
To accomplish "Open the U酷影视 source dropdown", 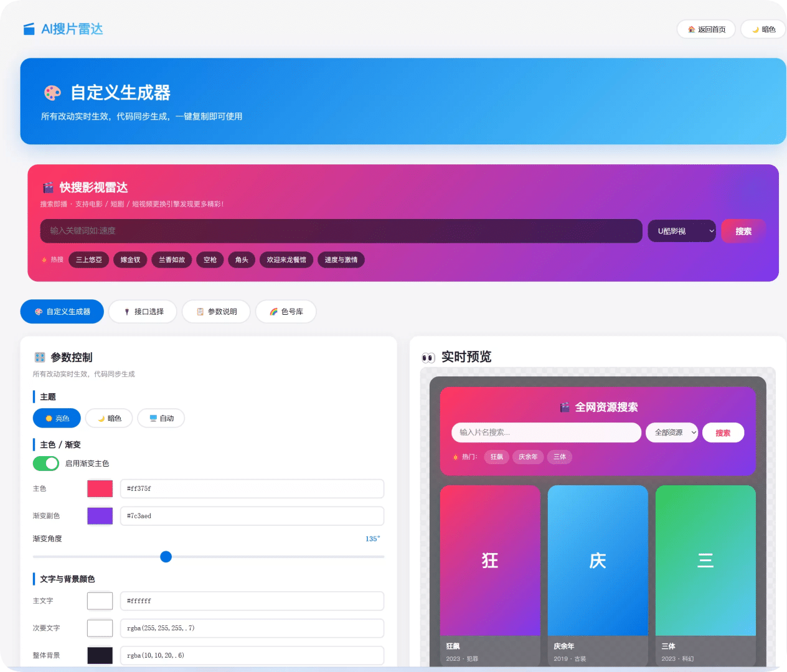I will 682,231.
